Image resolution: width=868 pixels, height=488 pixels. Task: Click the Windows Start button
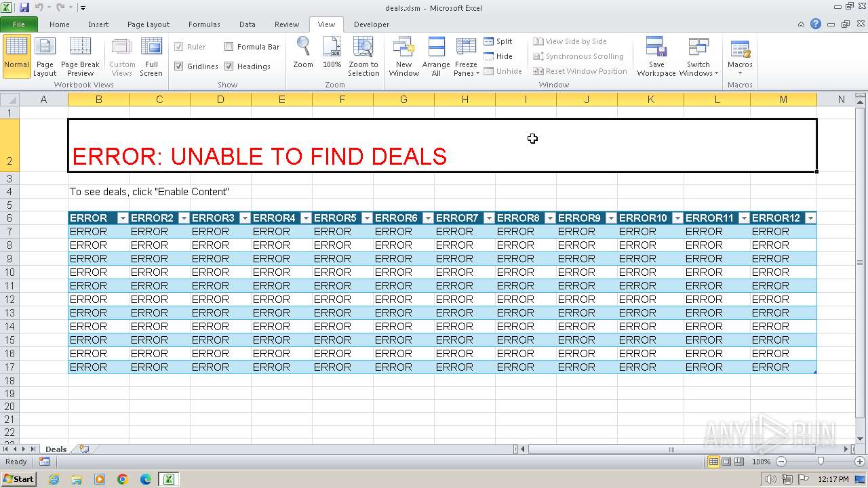pos(18,479)
